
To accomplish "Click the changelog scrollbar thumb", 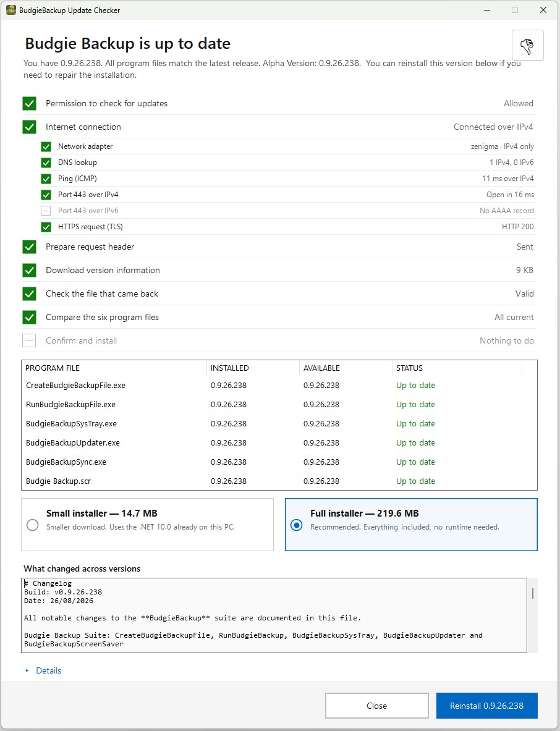I will click(x=532, y=593).
